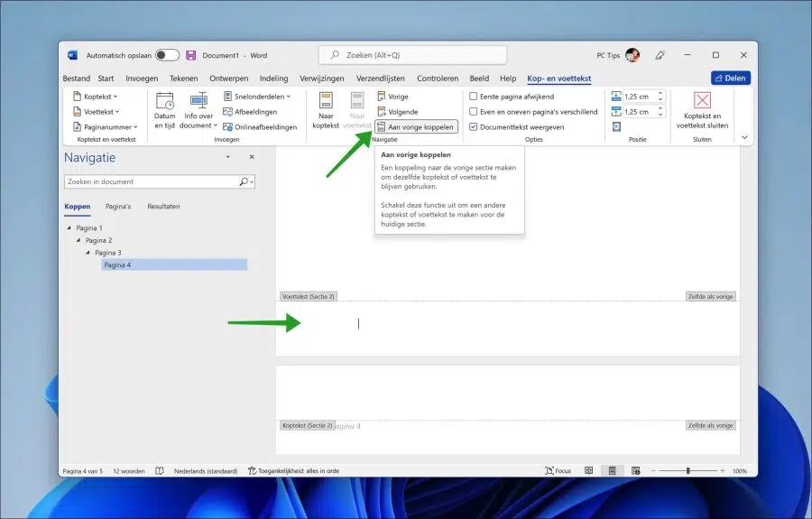812x519 pixels.
Task: Click insert alignment tab icon in Positie
Action: pyautogui.click(x=616, y=127)
